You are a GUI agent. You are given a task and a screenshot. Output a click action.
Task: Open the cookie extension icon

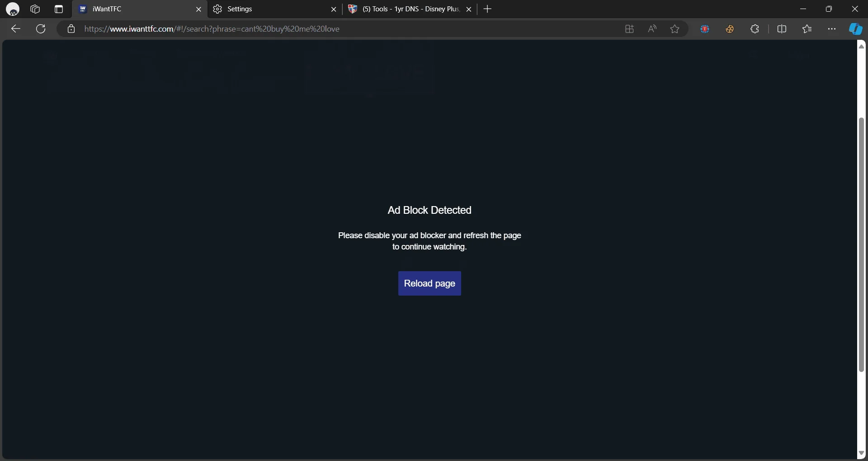[x=730, y=29]
